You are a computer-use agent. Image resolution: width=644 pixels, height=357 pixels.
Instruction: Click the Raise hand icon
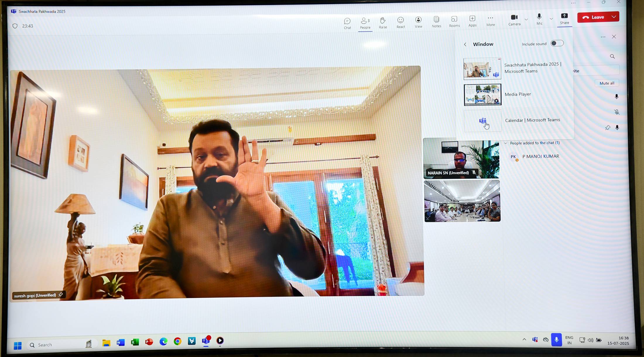coord(383,20)
